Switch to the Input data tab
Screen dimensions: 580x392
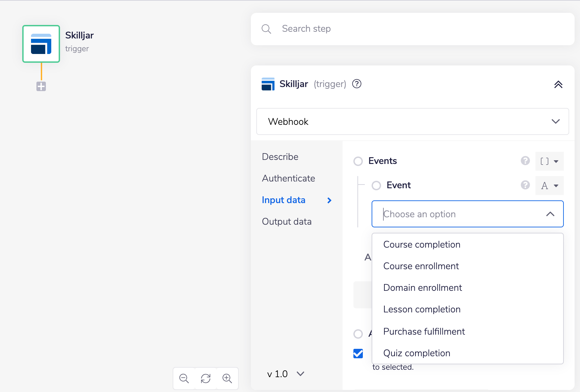tap(284, 200)
